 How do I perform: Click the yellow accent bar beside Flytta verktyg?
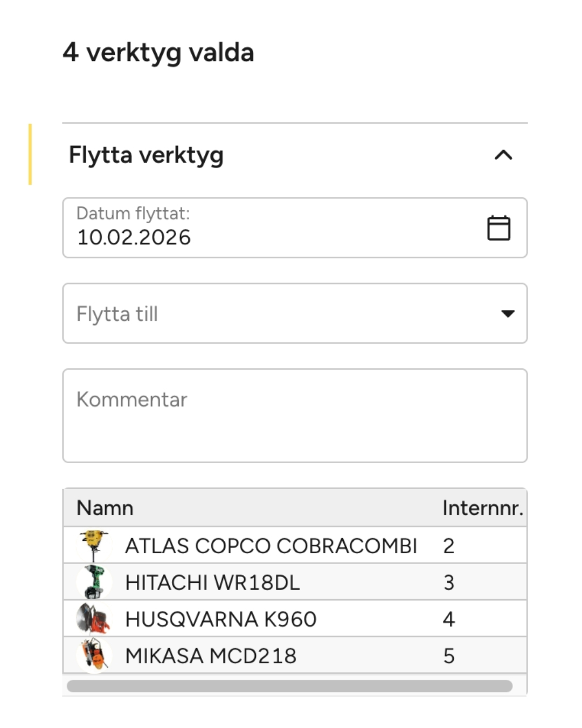[x=31, y=155]
